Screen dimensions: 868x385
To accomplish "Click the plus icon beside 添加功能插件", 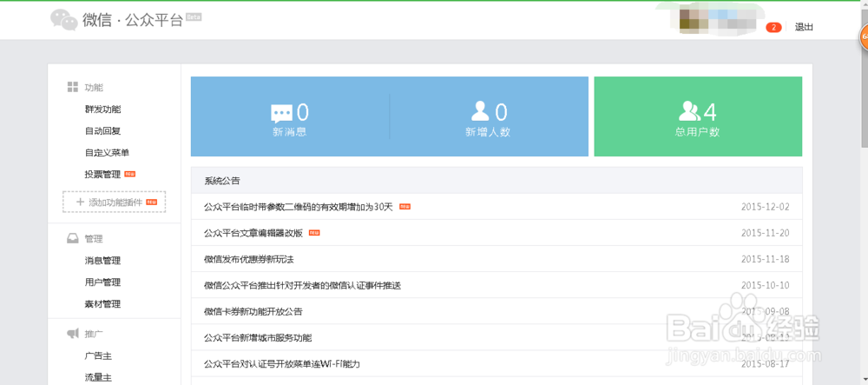I will (x=80, y=202).
